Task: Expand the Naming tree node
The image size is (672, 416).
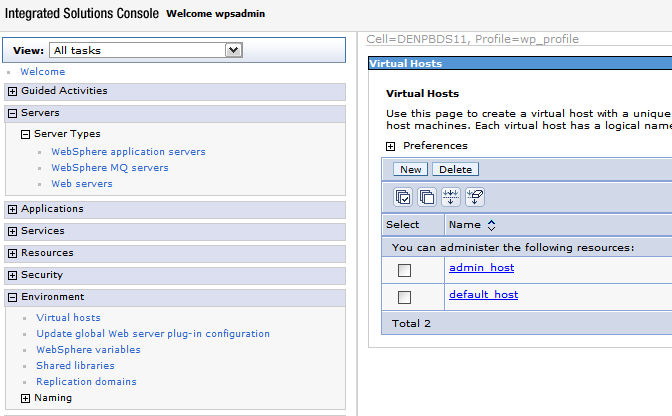Action: 26,398
